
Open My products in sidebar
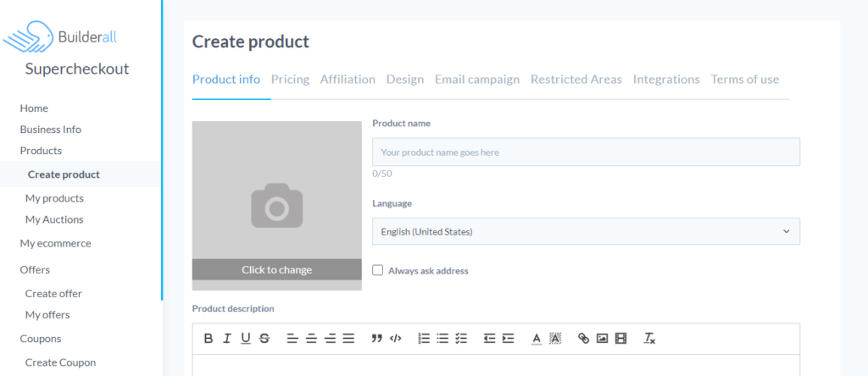tap(54, 198)
